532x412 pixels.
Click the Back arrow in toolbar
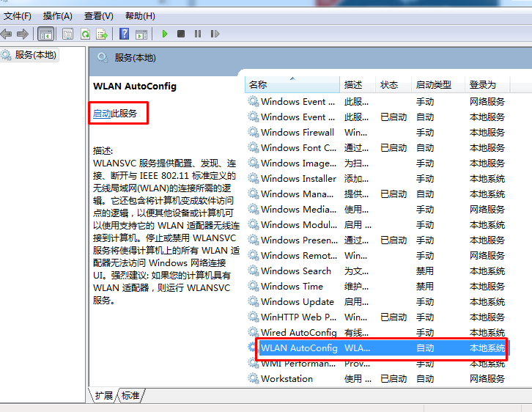(7, 34)
